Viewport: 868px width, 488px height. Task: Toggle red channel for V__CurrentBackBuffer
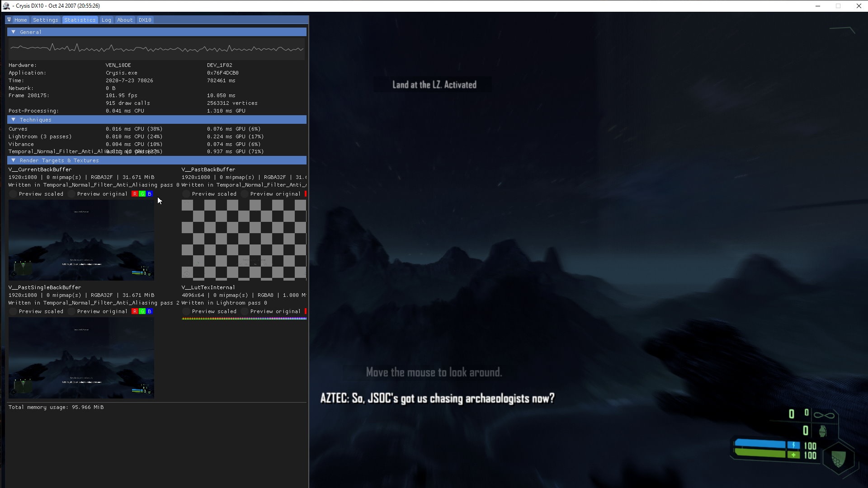(135, 194)
